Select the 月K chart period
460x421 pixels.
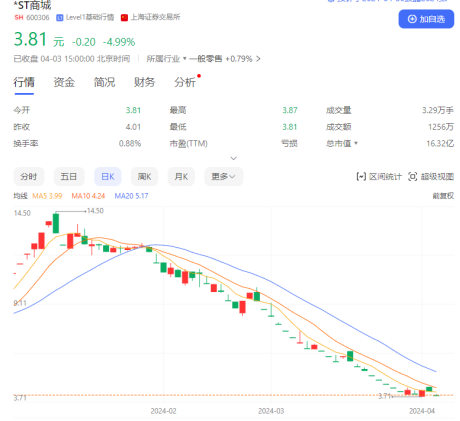click(181, 176)
